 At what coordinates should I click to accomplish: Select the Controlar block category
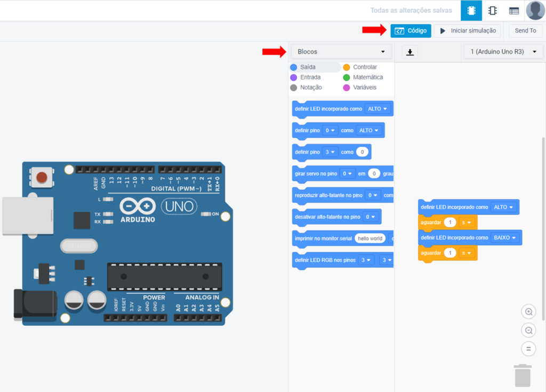[x=365, y=67]
